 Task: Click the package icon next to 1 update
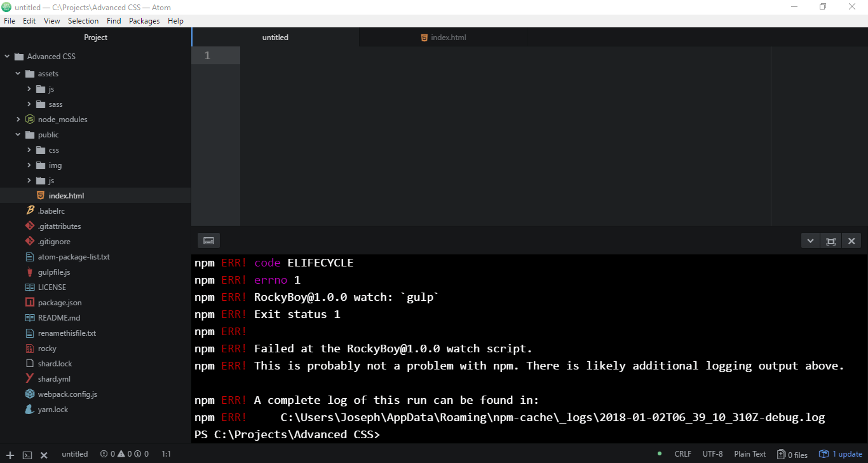(x=824, y=454)
